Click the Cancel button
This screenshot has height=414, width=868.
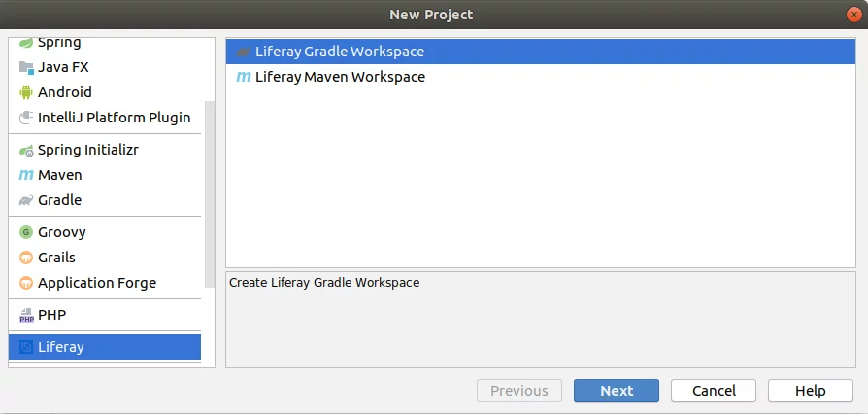tap(714, 391)
